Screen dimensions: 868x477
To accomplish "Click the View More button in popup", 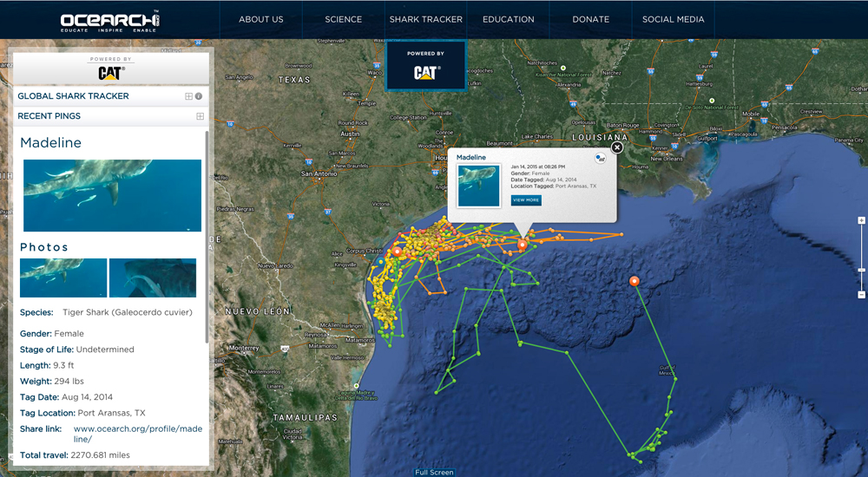I will [526, 199].
